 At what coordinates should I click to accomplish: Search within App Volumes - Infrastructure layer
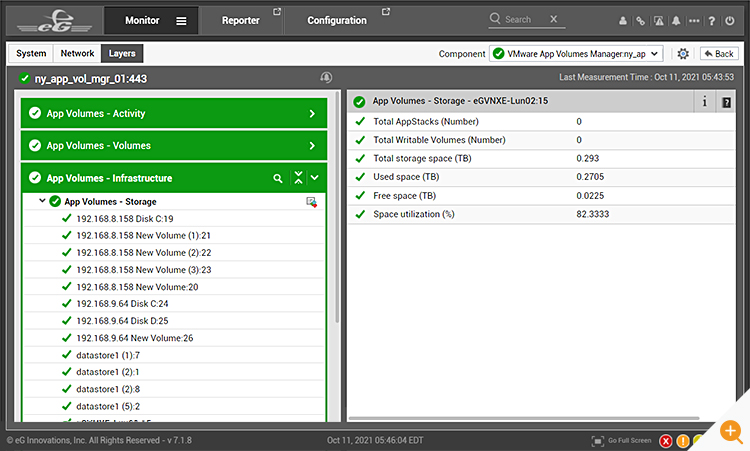[x=277, y=178]
